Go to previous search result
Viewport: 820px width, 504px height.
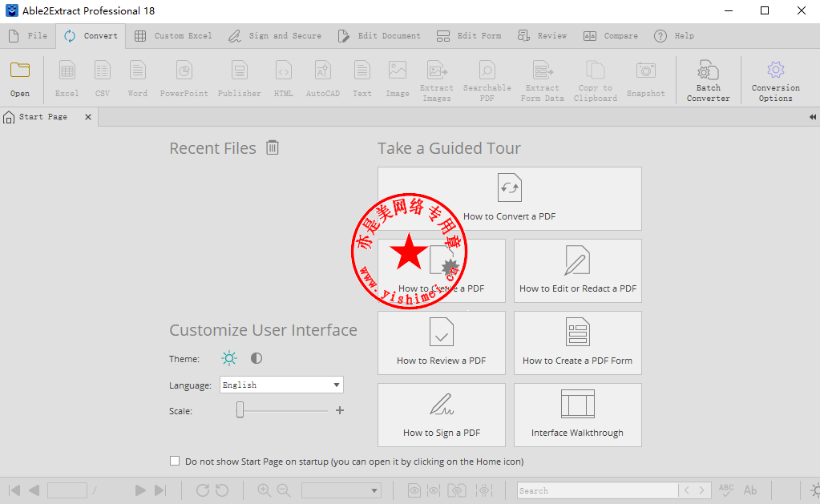pos(687,490)
